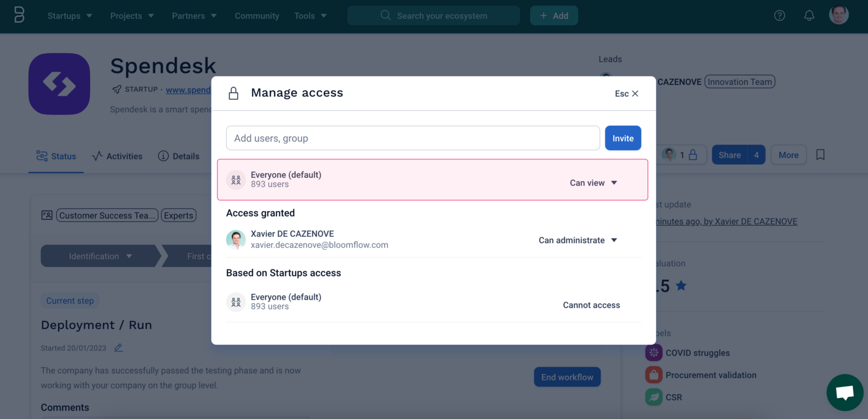The height and width of the screenshot is (419, 868).
Task: Click the Experts tag
Action: point(178,215)
